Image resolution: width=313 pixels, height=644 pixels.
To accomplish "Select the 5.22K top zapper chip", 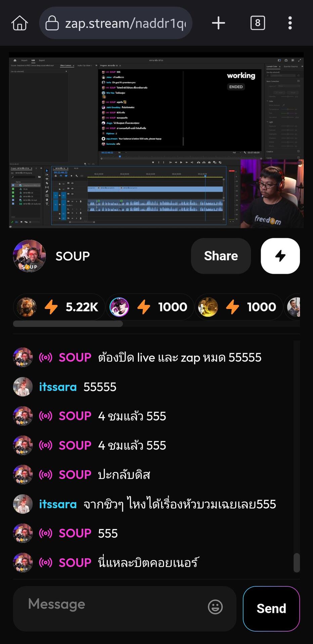I will point(59,307).
